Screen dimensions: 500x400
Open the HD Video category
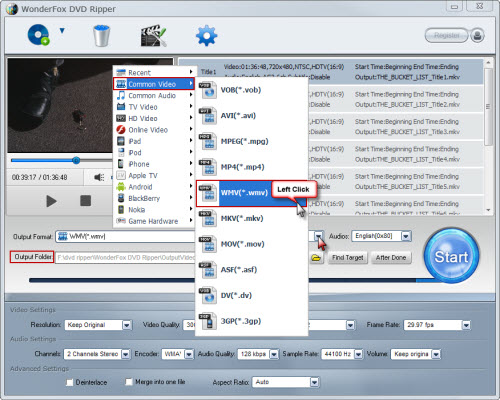click(x=154, y=118)
